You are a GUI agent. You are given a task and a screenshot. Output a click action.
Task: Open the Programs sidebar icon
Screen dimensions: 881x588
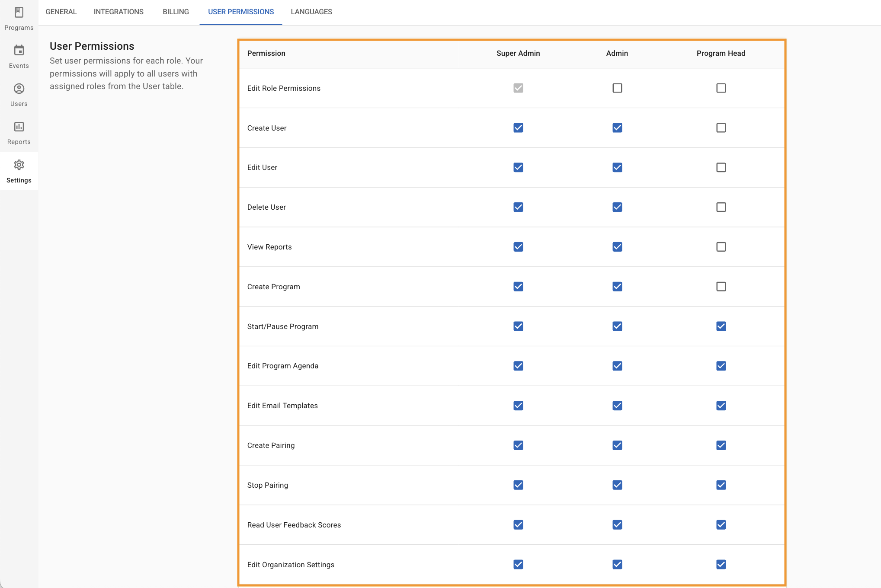19,13
